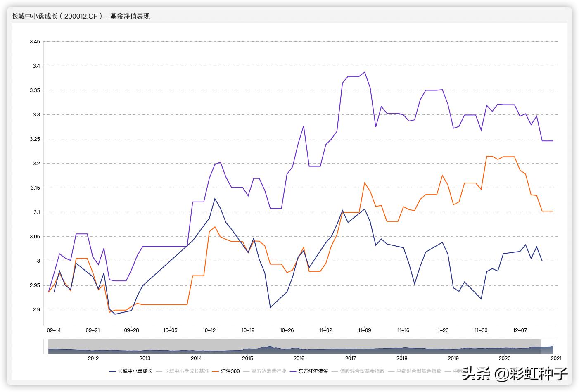This screenshot has height=392, width=579.
Task: Show the 平衡混合型基金指数 legend entry
Action: (x=415, y=371)
